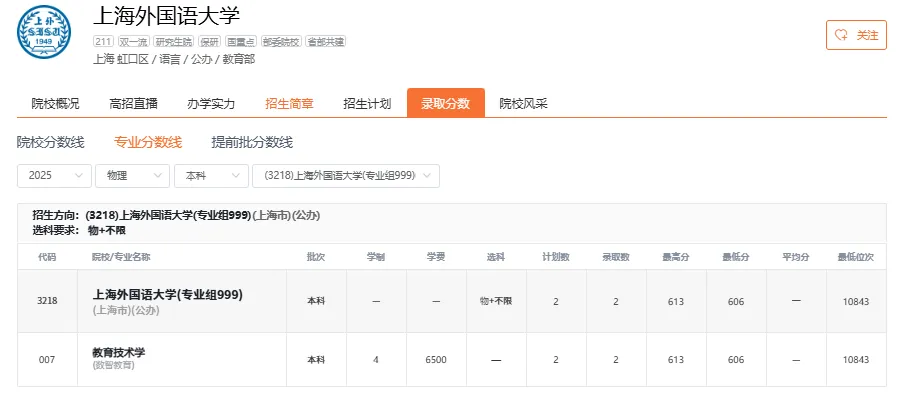Click the 双一流 tag
The image size is (903, 405).
134,41
